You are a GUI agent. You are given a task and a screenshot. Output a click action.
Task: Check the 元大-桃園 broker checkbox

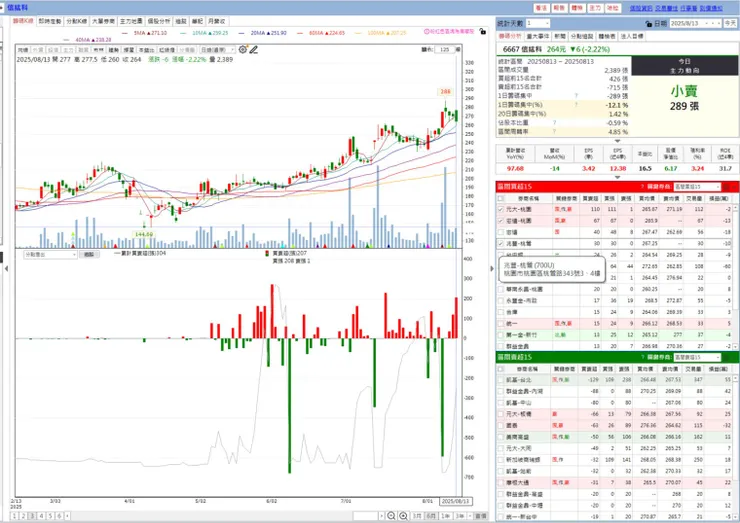[x=501, y=209]
